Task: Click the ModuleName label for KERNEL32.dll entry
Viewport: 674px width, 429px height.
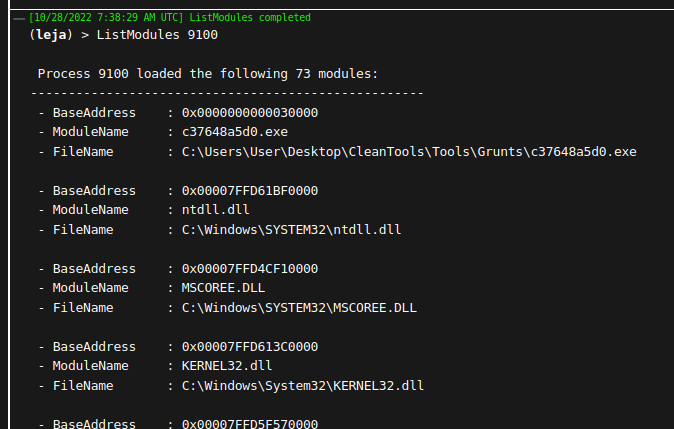Action: click(x=90, y=366)
